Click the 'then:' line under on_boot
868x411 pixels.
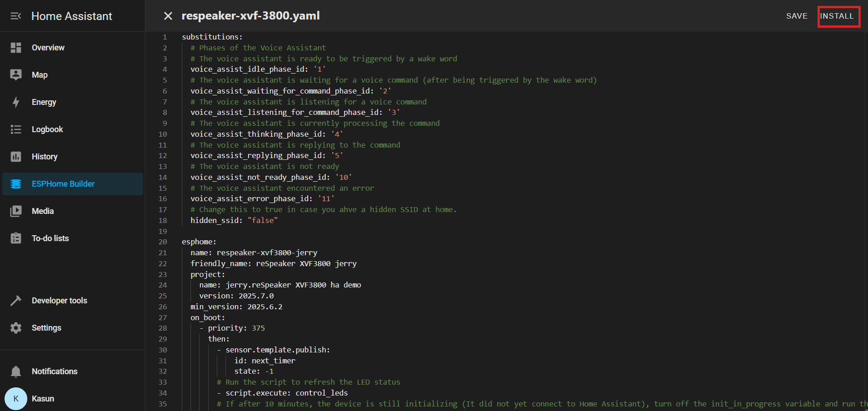point(219,339)
